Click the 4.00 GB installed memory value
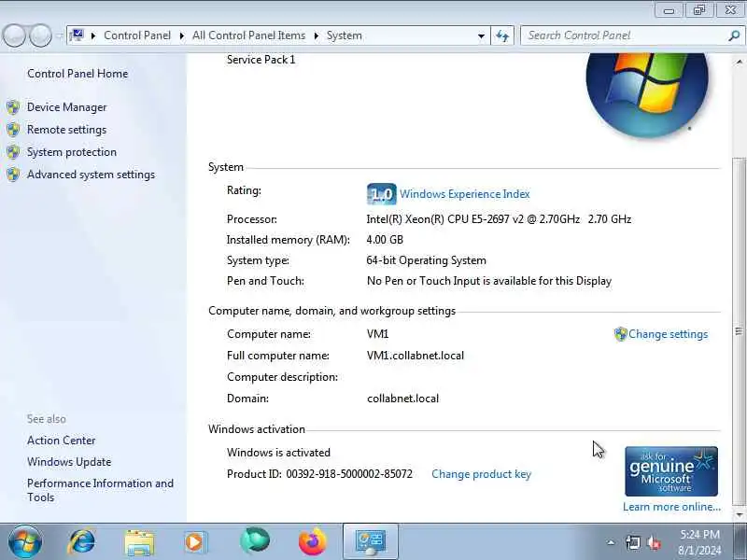This screenshot has height=560, width=747. click(x=385, y=240)
